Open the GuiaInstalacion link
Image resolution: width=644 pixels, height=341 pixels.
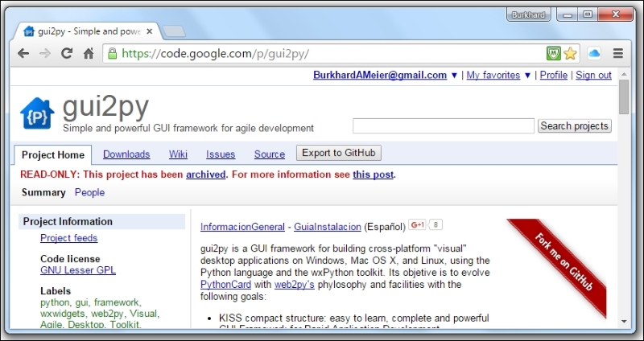[328, 227]
